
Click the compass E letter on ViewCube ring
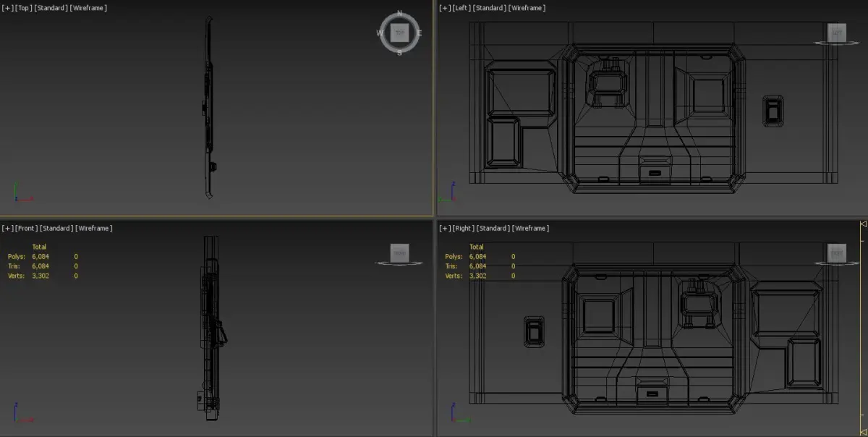419,33
